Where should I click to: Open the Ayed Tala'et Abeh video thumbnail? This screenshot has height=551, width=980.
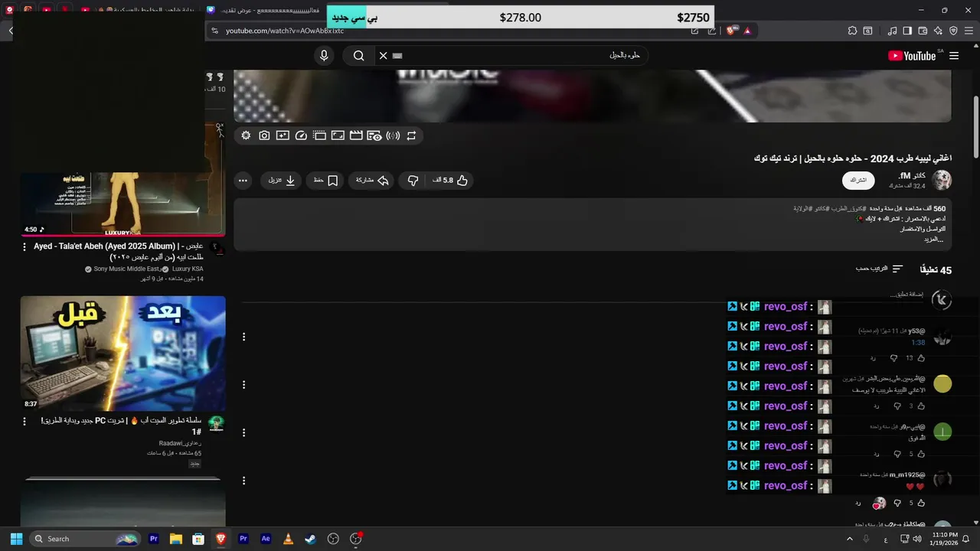tap(122, 203)
